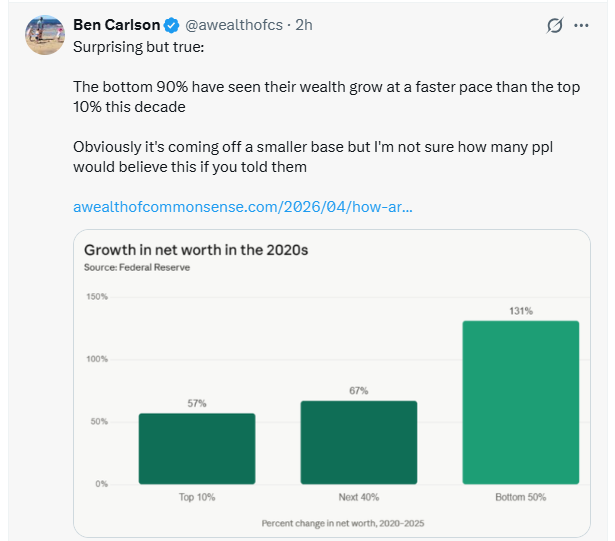Click the Ben Carlson display name
This screenshot has width=615, height=541.
pos(115,26)
